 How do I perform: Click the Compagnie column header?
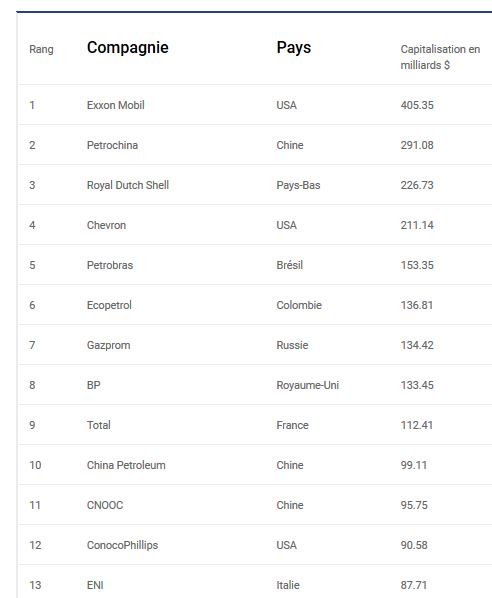pos(127,48)
